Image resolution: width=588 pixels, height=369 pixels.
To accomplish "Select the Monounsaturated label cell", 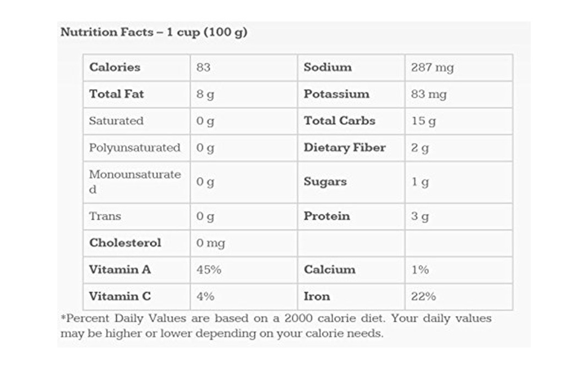I will click(134, 181).
